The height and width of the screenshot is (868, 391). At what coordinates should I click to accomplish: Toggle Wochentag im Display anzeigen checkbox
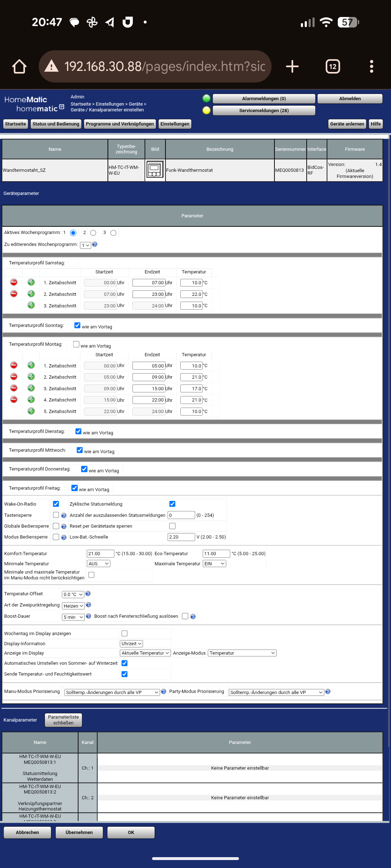pos(125,633)
